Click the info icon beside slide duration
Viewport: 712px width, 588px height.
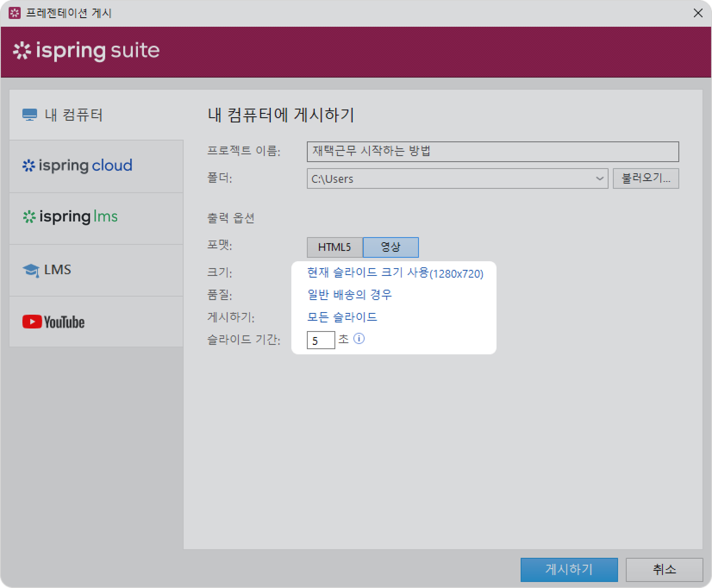click(x=359, y=339)
